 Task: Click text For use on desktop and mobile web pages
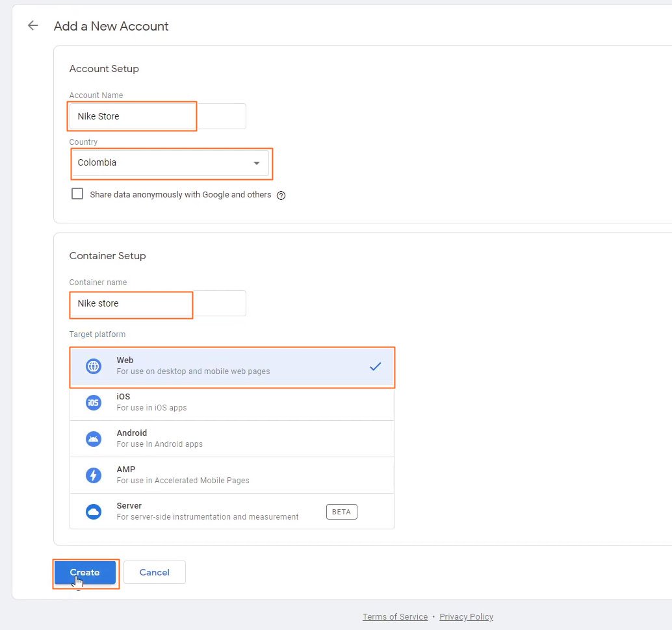pyautogui.click(x=193, y=372)
